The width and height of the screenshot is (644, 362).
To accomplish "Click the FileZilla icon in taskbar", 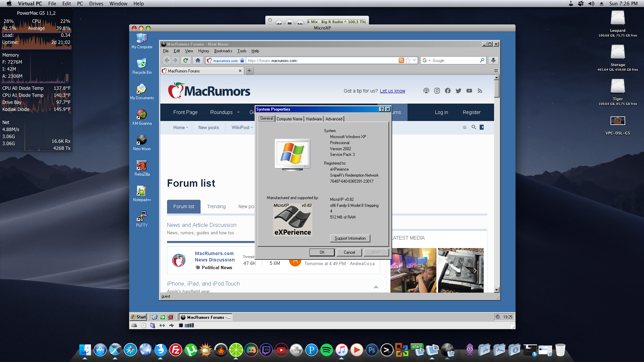I will pos(176,350).
